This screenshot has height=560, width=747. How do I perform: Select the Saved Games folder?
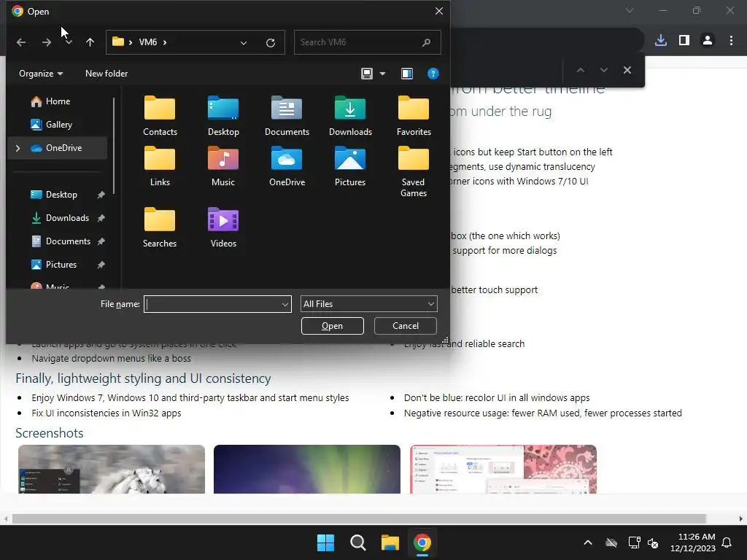pos(414,171)
